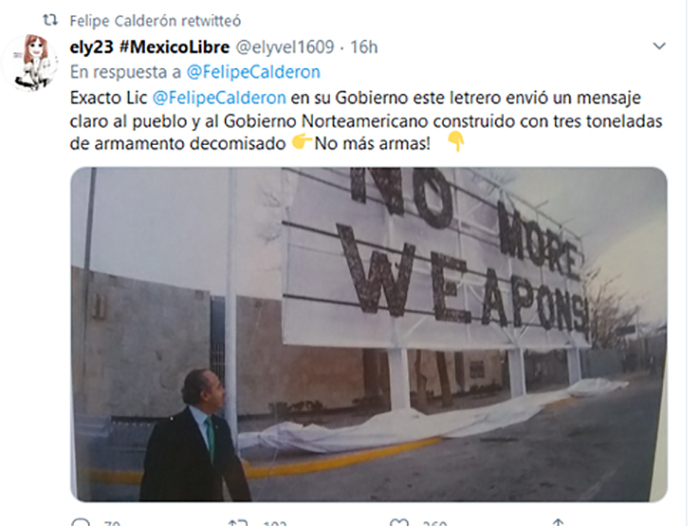
Task: Click the reply speech bubble icon
Action: point(81,522)
